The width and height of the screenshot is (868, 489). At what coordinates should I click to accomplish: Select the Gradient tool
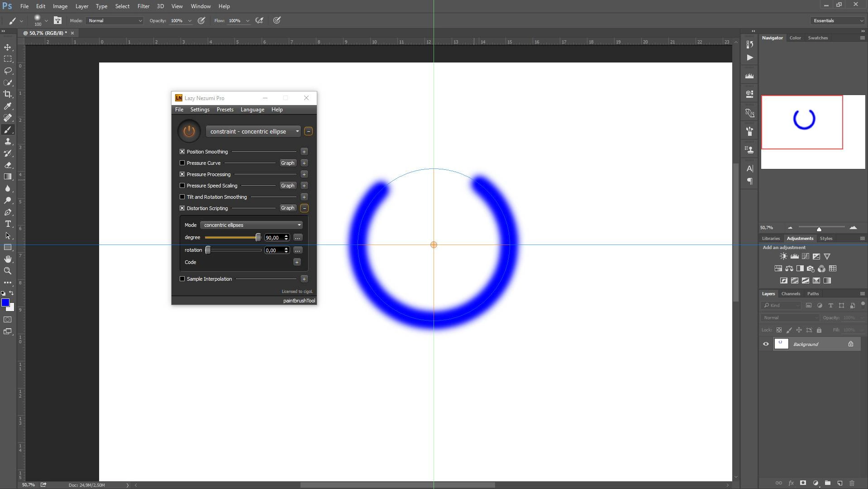pyautogui.click(x=8, y=177)
